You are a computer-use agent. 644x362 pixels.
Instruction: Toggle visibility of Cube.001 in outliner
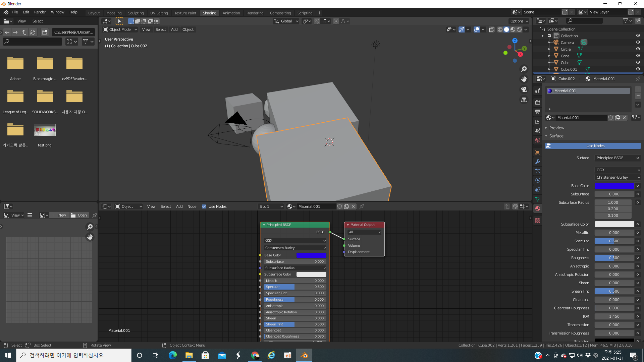click(638, 69)
